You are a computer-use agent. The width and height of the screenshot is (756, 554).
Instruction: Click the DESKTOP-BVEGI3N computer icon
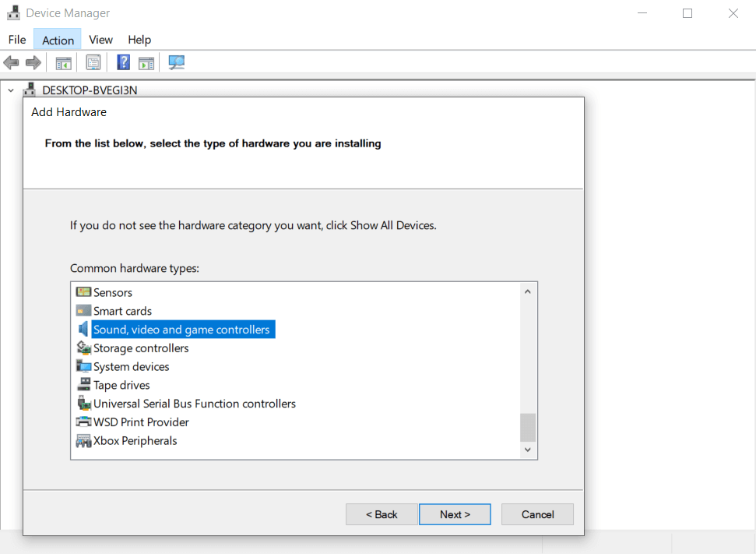(30, 90)
